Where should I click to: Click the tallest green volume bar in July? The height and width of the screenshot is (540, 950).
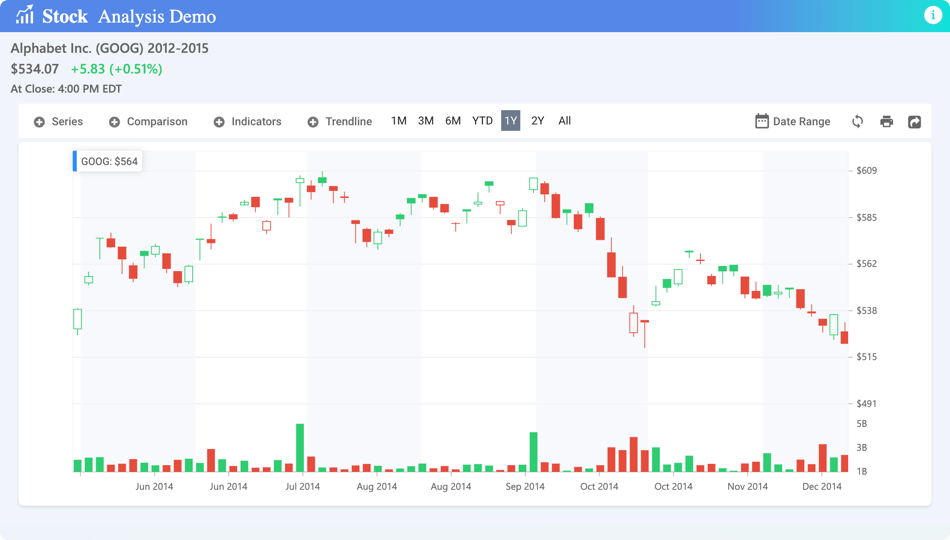pos(300,448)
